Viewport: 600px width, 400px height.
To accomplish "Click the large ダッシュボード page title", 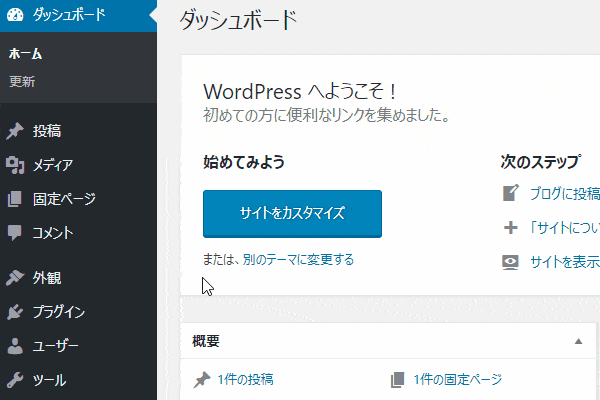I will 239,20.
